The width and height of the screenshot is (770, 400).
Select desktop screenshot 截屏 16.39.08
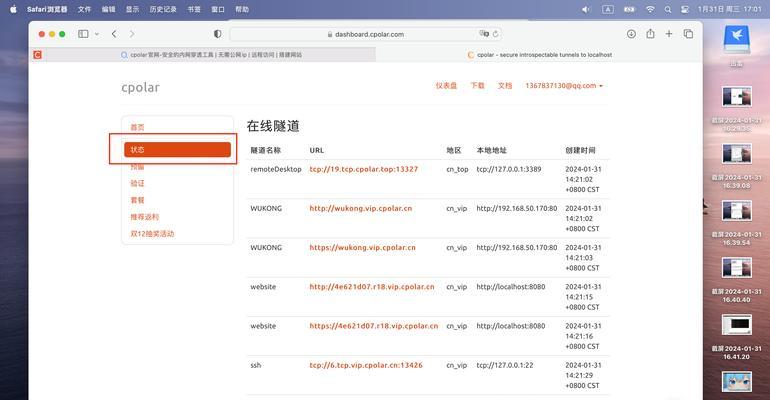pos(737,155)
